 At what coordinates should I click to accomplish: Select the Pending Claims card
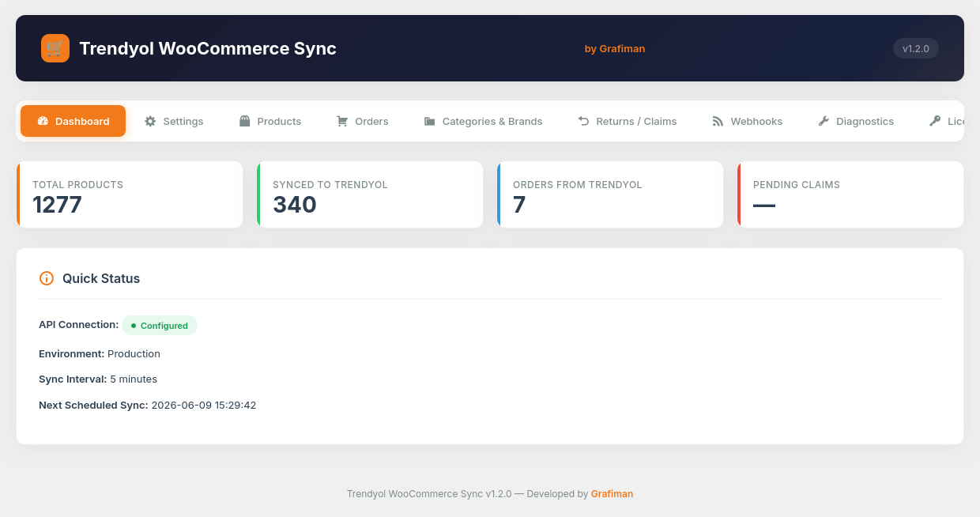click(x=850, y=194)
